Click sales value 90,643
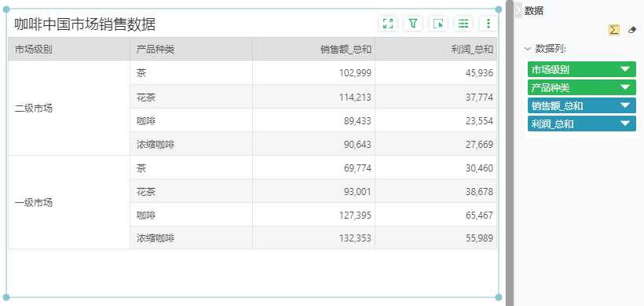 357,145
